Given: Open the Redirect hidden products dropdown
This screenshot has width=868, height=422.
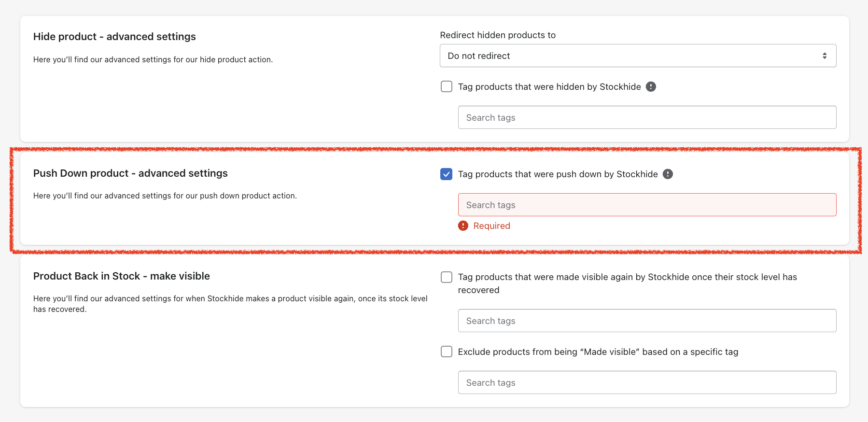Looking at the screenshot, I should pyautogui.click(x=637, y=56).
